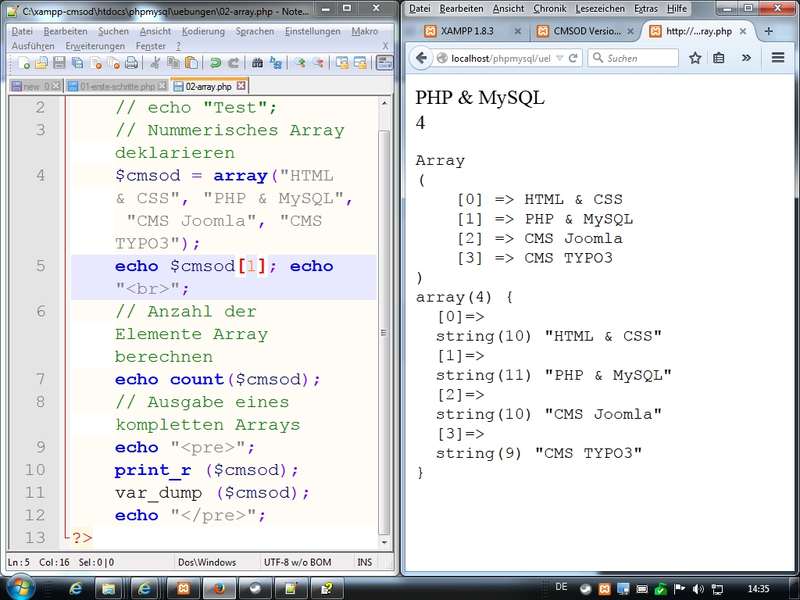Toggle the INS insert mode in status bar
800x600 pixels.
coord(365,563)
